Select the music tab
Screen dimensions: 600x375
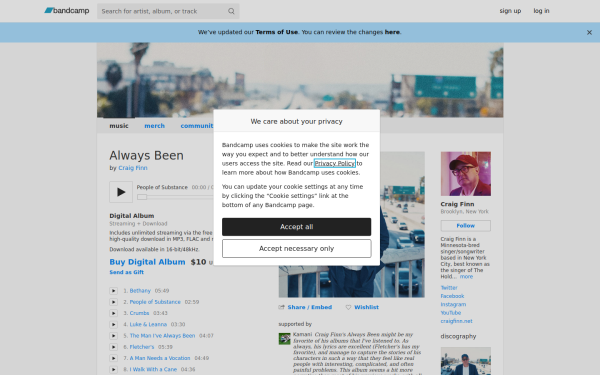click(x=119, y=126)
